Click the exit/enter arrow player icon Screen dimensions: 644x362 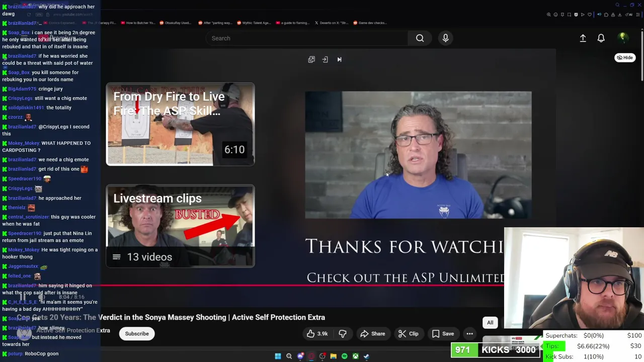tap(325, 59)
